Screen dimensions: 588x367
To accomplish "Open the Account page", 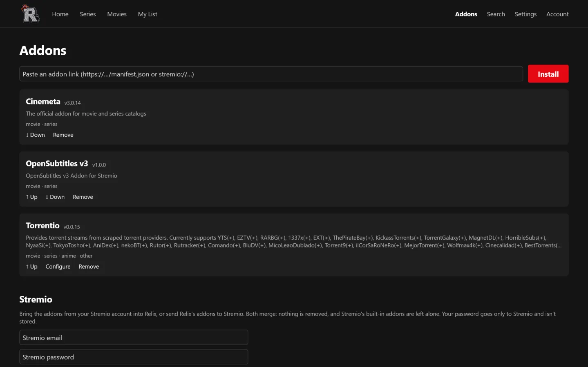I will [x=557, y=14].
